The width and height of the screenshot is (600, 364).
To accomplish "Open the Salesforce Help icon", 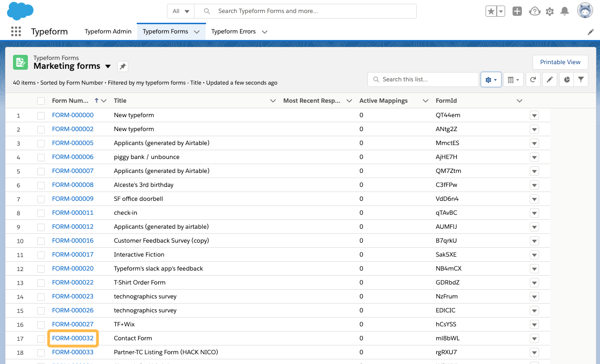I will [535, 11].
